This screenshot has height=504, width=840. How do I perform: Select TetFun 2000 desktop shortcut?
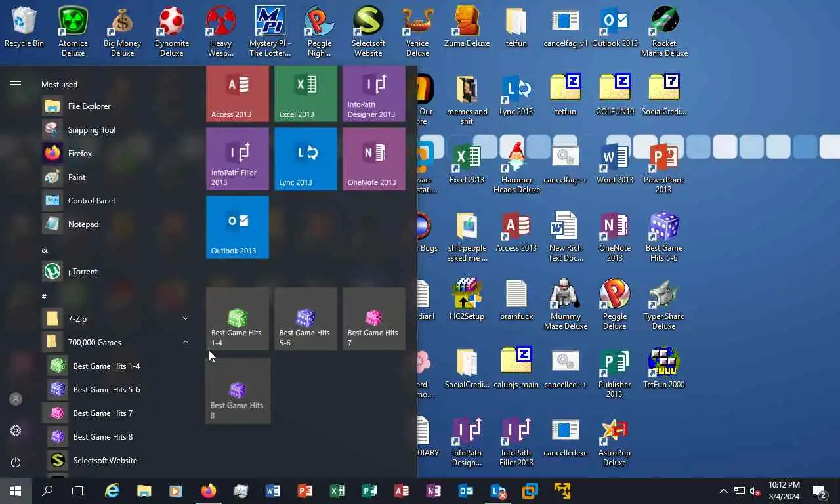664,367
